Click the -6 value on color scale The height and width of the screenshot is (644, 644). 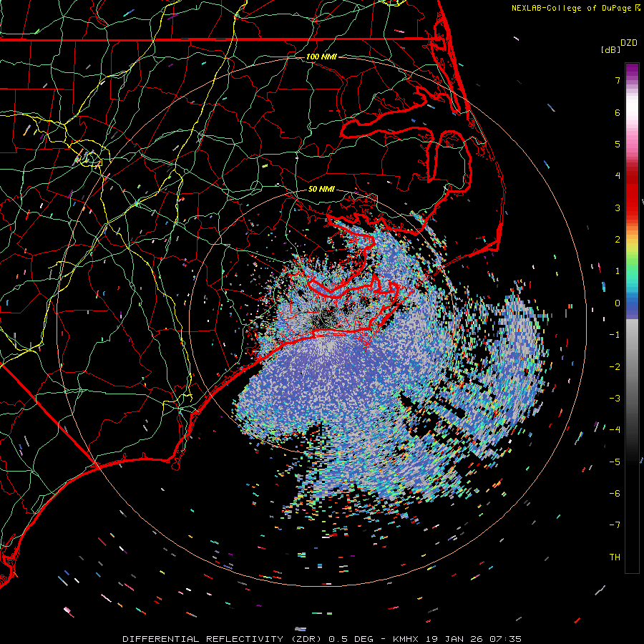(x=615, y=494)
